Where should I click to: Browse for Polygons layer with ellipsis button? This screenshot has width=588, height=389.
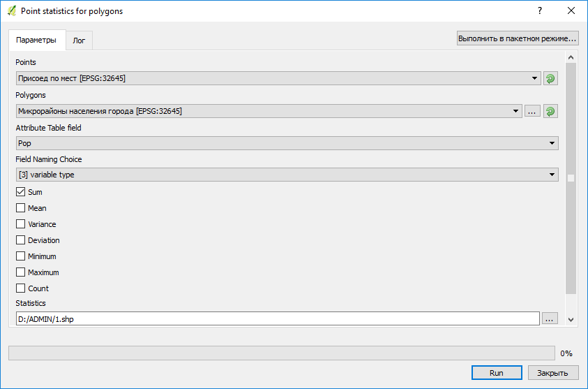coord(532,111)
